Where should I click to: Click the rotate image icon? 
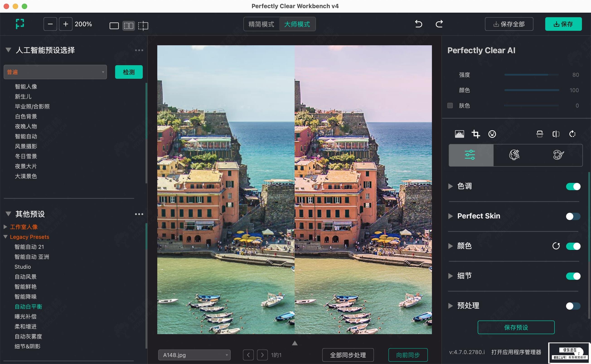[x=572, y=134]
